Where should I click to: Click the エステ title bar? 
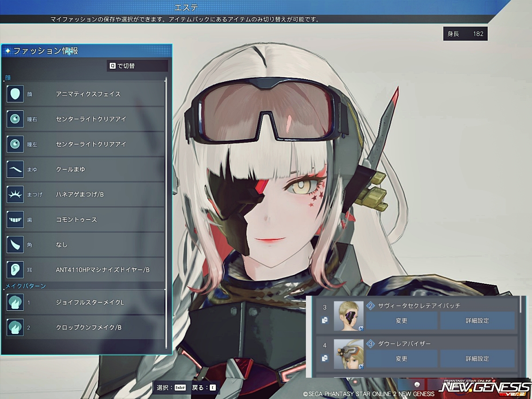[186, 7]
